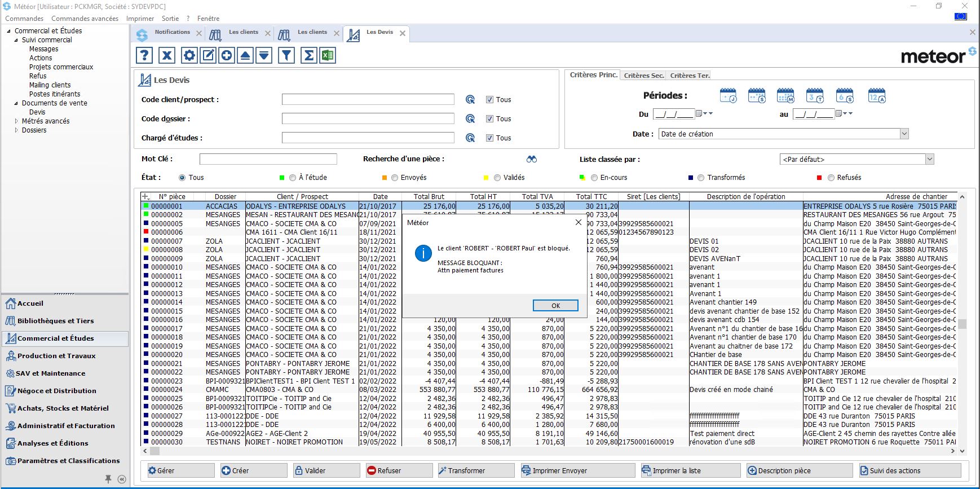Click the plus circle add toolbar icon
Screen dimensions: 980x489
227,55
